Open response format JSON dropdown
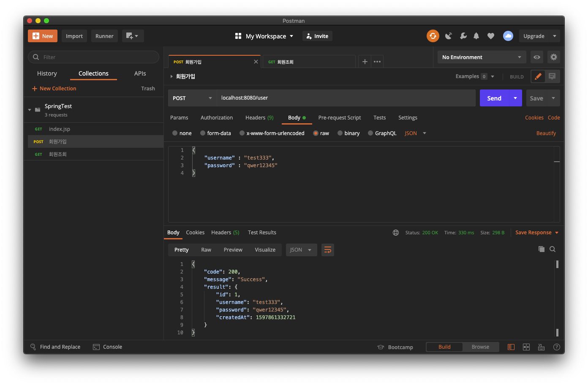588x385 pixels. 301,250
